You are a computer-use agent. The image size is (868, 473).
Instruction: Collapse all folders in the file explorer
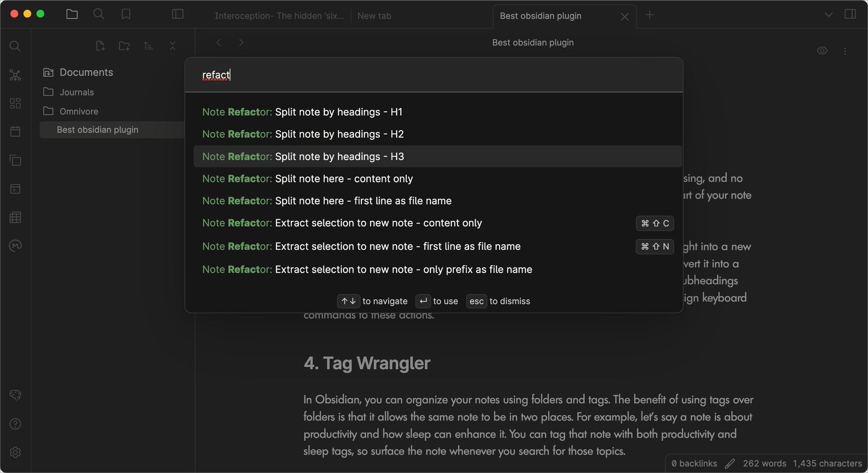(172, 46)
